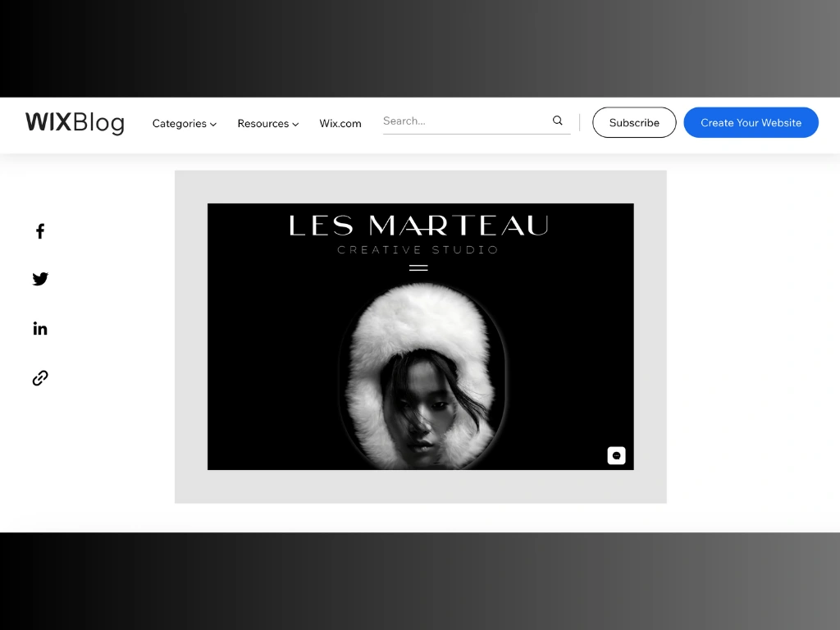
Task: Open the Wix.com link
Action: 340,123
